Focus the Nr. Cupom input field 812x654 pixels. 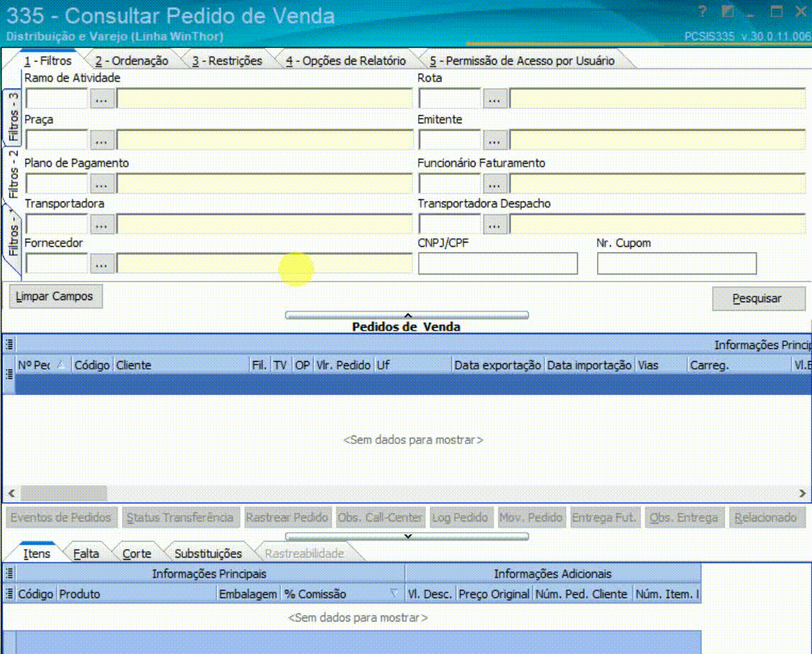point(677,263)
